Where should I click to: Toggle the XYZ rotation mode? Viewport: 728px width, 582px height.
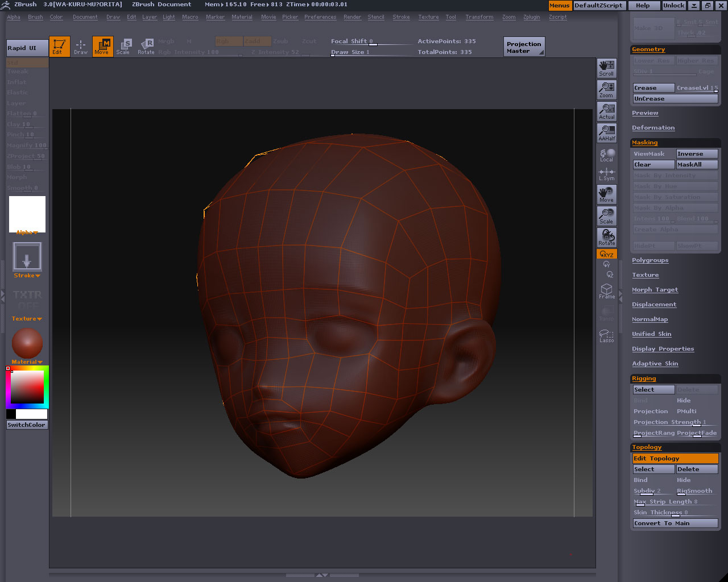coord(606,254)
